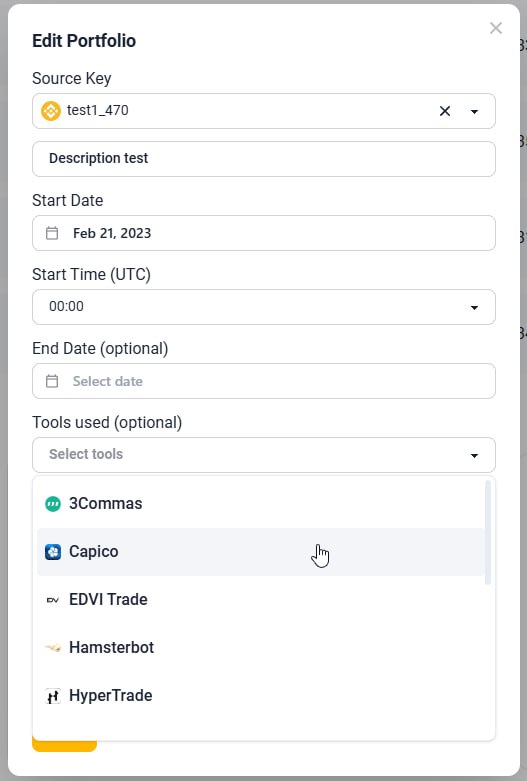Expand the Source Key dropdown arrow
This screenshot has height=781, width=527.
coord(474,111)
